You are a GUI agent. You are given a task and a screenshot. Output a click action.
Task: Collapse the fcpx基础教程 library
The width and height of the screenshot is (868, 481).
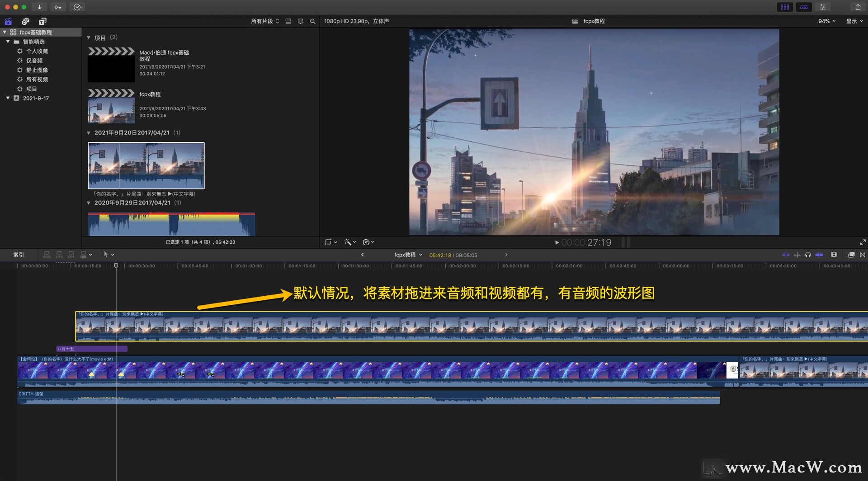tap(5, 32)
